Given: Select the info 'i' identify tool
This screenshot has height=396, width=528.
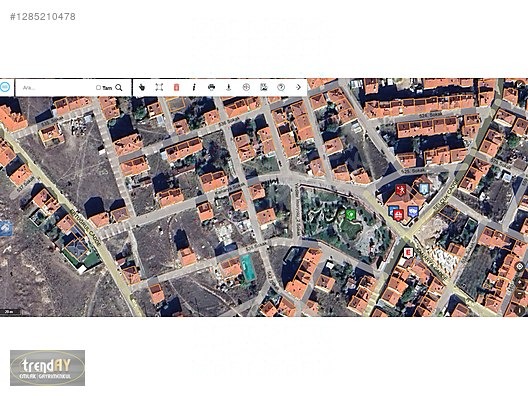Looking at the screenshot, I should pyautogui.click(x=194, y=88).
